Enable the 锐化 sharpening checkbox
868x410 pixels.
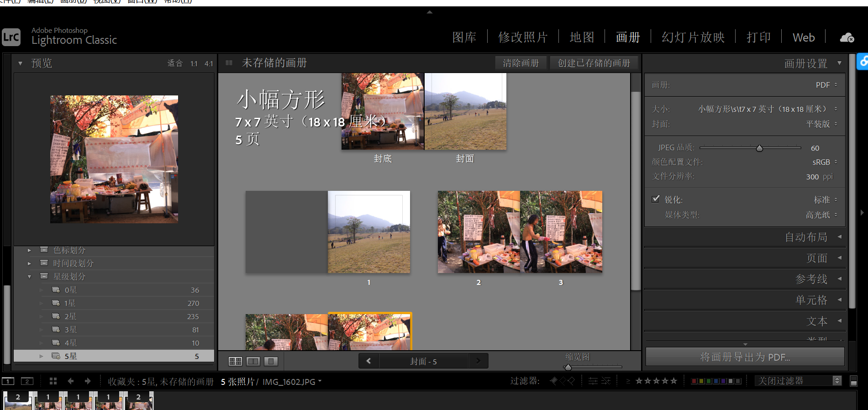[656, 199]
